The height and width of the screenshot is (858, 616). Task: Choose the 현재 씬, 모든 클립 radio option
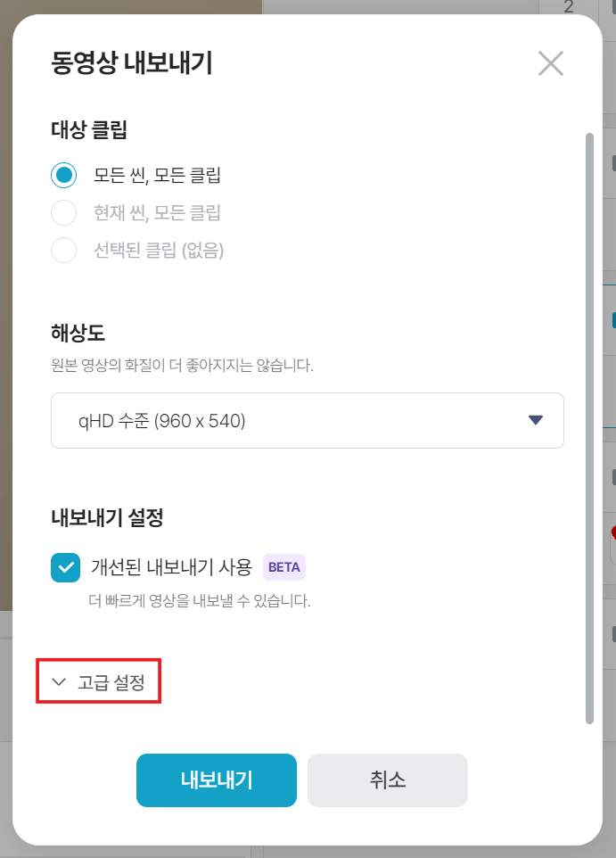(64, 213)
